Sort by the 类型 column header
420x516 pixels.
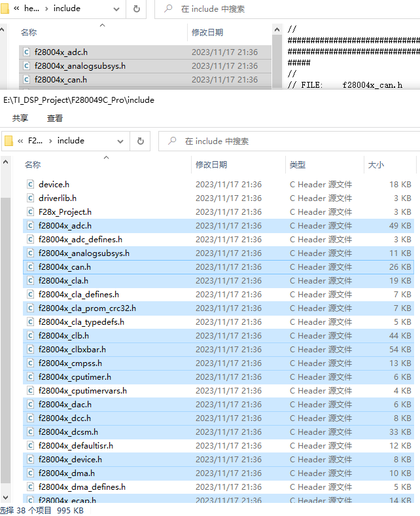[x=324, y=164]
